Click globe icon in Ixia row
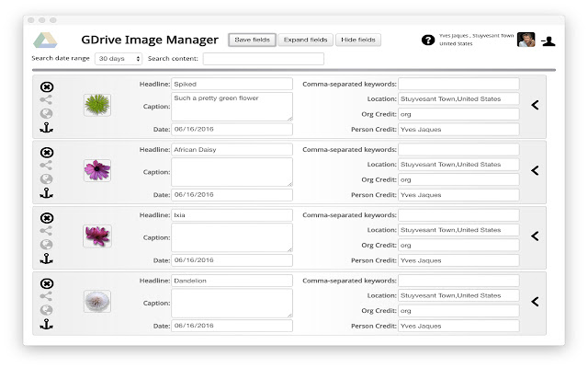The image size is (588, 368). pyautogui.click(x=47, y=245)
